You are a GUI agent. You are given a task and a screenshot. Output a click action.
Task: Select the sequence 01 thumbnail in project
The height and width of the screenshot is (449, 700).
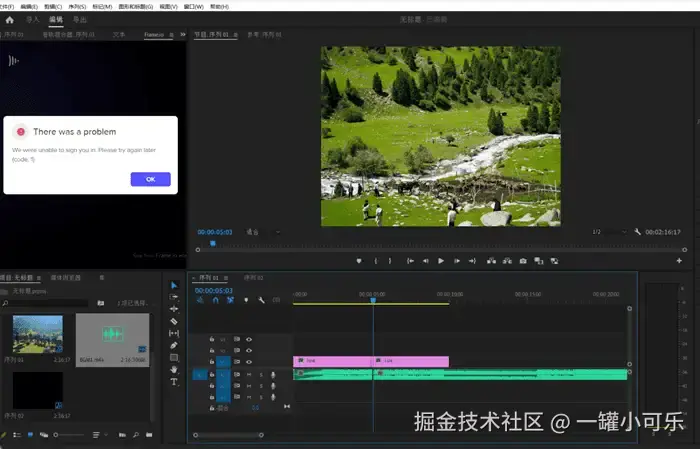(38, 334)
